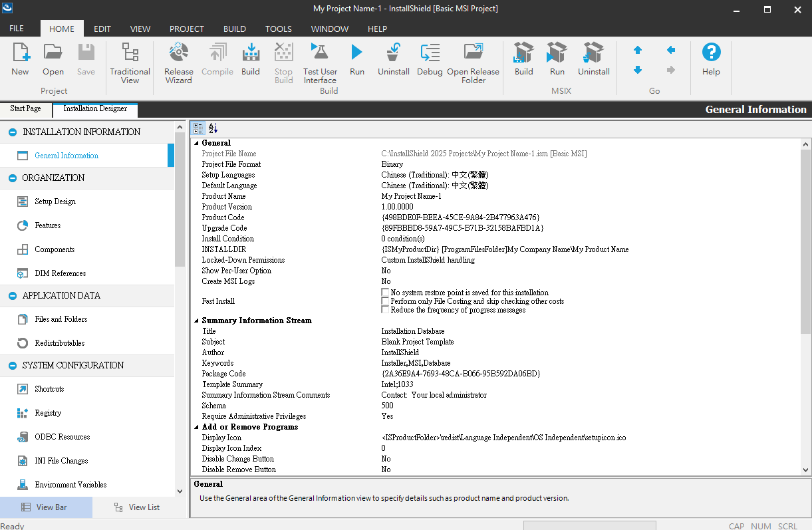Open the Redistributables view

[60, 343]
